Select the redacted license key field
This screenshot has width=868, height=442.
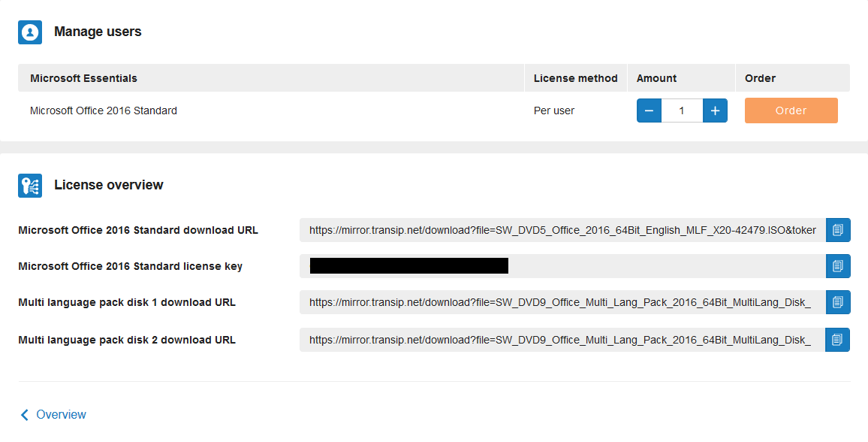pyautogui.click(x=562, y=266)
